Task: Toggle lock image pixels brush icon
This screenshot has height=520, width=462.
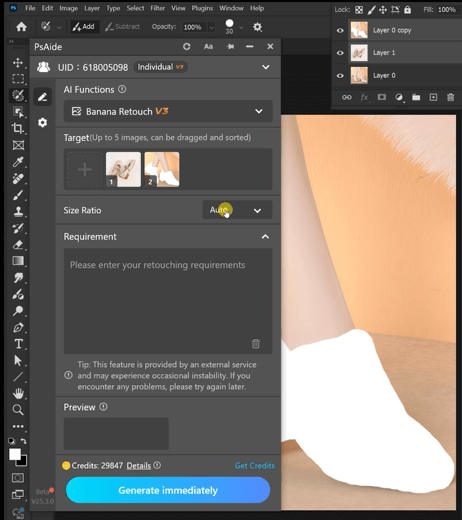Action: (x=371, y=10)
